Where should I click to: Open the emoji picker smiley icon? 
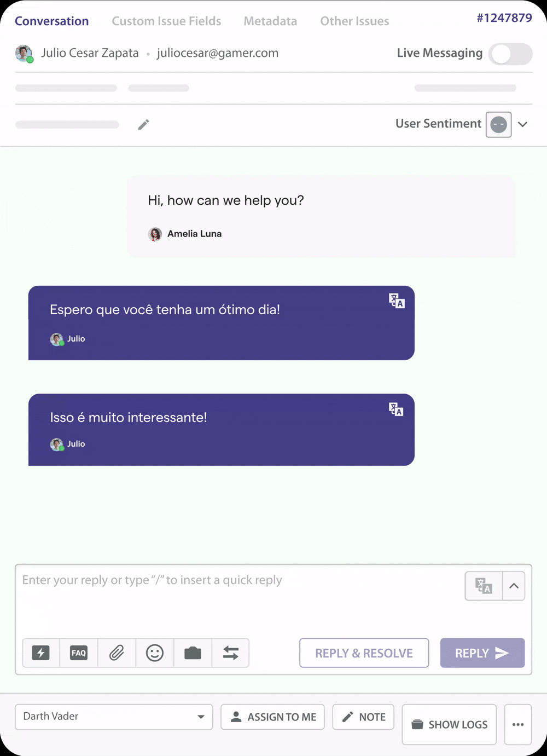155,653
